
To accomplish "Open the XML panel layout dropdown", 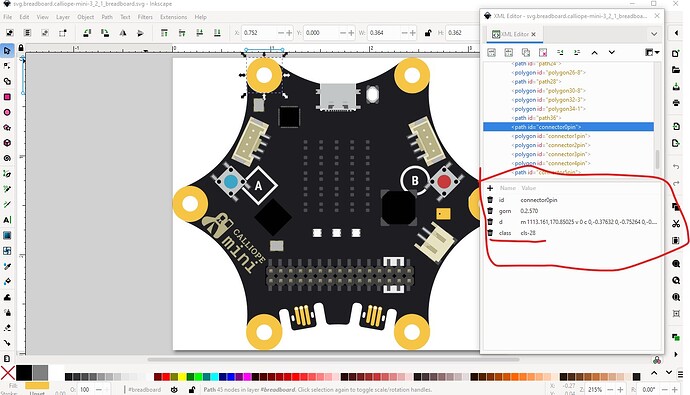I will (652, 52).
